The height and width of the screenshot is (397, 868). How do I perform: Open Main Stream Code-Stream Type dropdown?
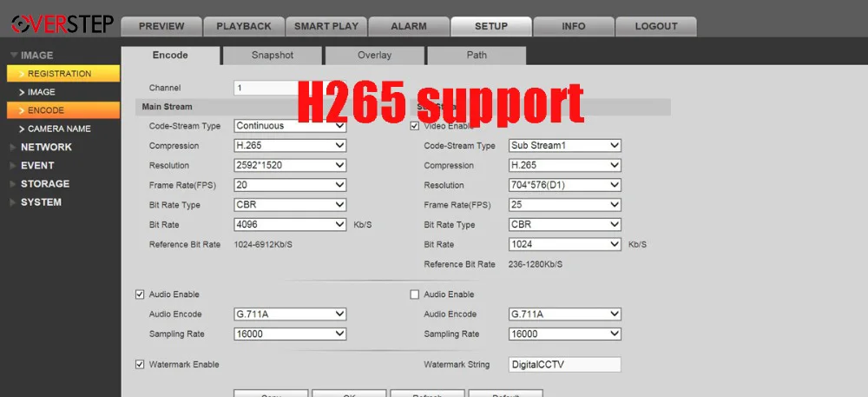(x=290, y=126)
